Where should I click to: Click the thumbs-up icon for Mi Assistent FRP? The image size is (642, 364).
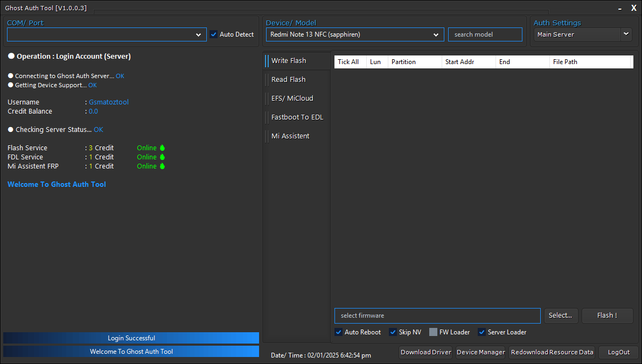161,166
